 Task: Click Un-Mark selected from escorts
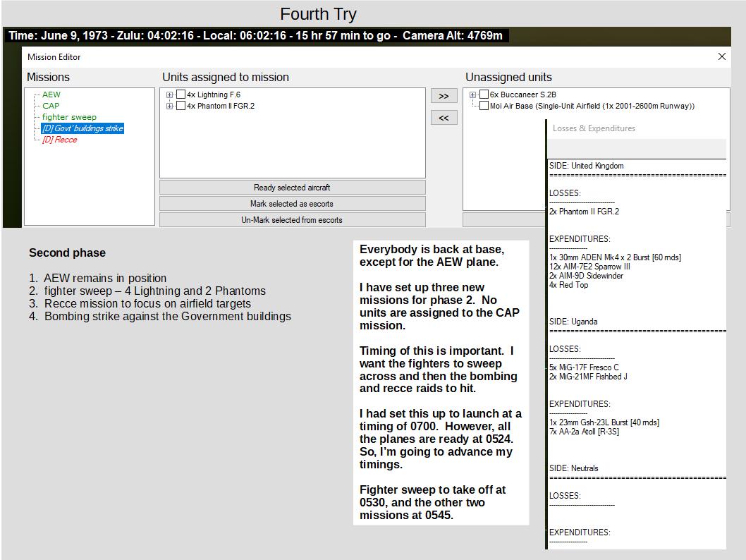[x=292, y=220]
